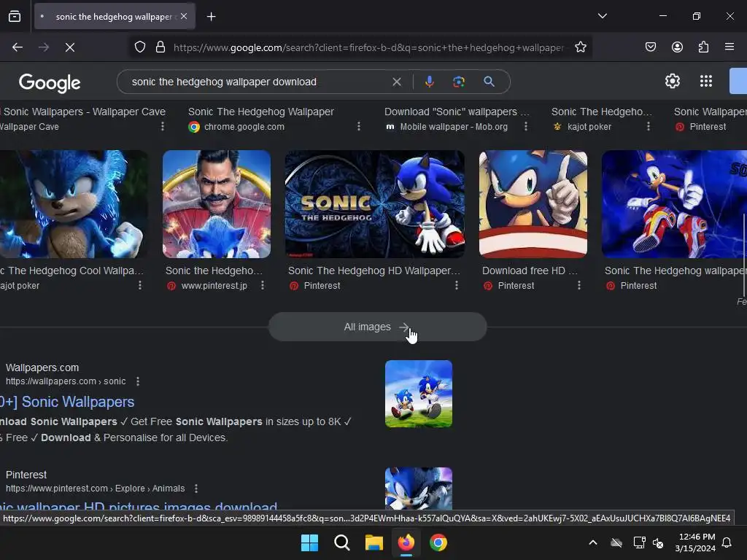Open Windows taskbar search
Image resolution: width=747 pixels, height=560 pixels.
tap(341, 542)
